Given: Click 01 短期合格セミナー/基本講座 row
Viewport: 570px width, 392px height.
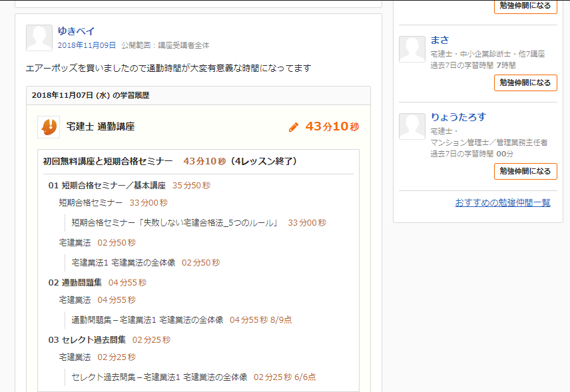Looking at the screenshot, I should tap(129, 186).
